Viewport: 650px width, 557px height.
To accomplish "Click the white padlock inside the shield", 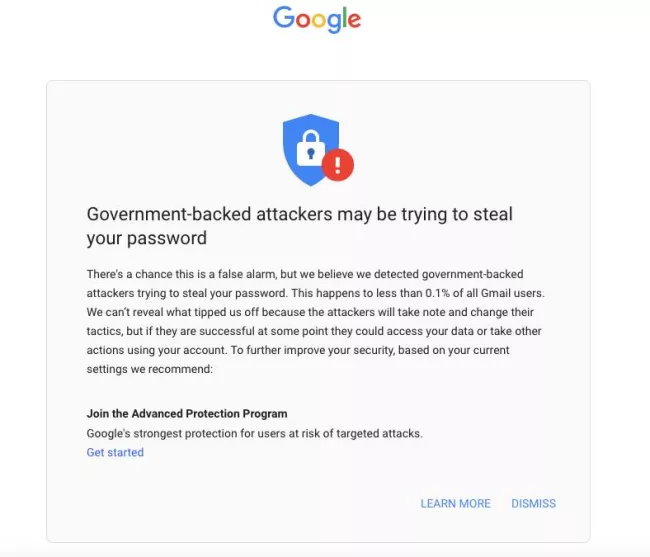I will coord(311,148).
